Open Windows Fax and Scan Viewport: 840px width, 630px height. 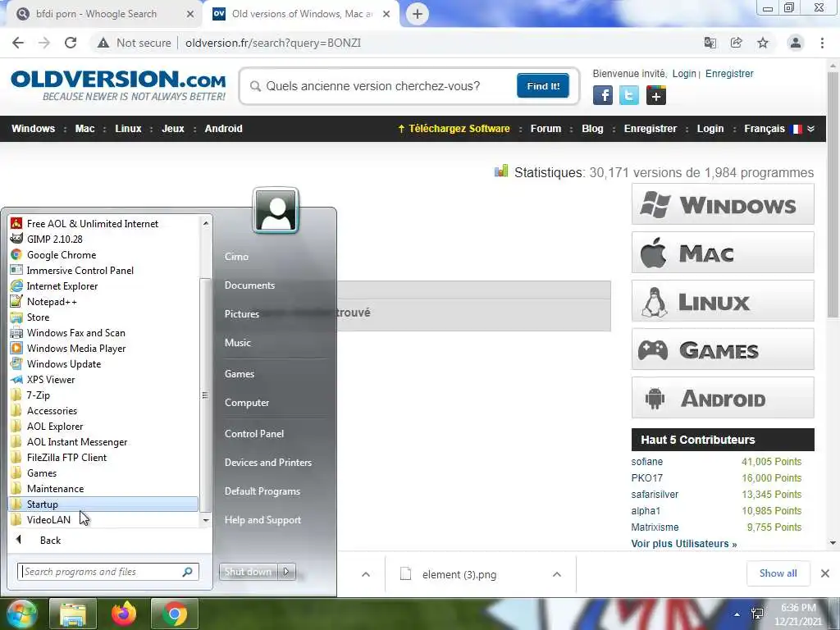(x=75, y=332)
